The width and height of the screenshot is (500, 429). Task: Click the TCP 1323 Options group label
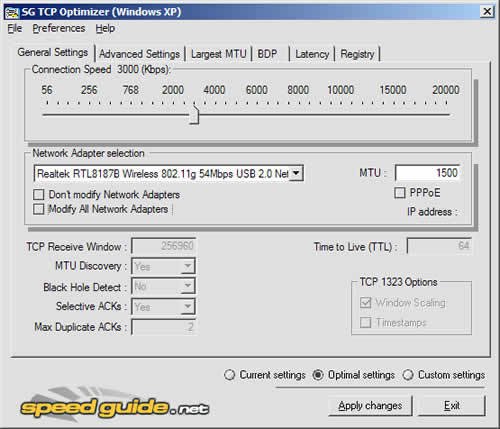tap(398, 282)
